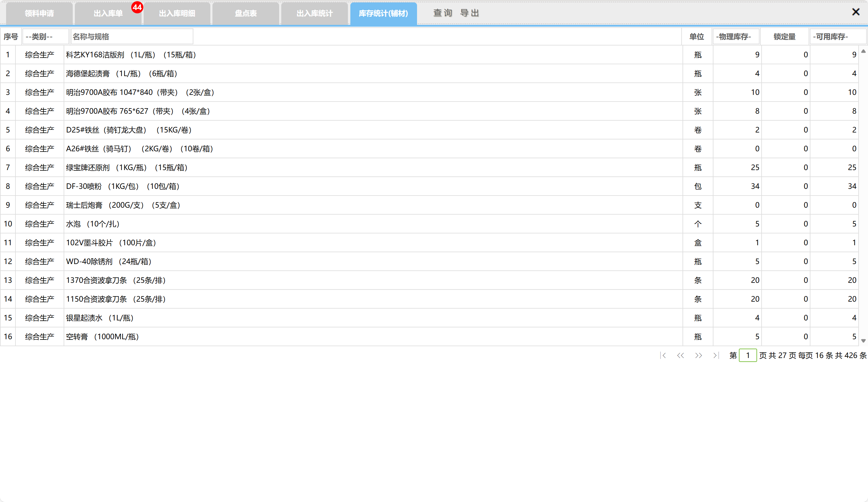Select the row for WD-40除锈剂

(109, 262)
